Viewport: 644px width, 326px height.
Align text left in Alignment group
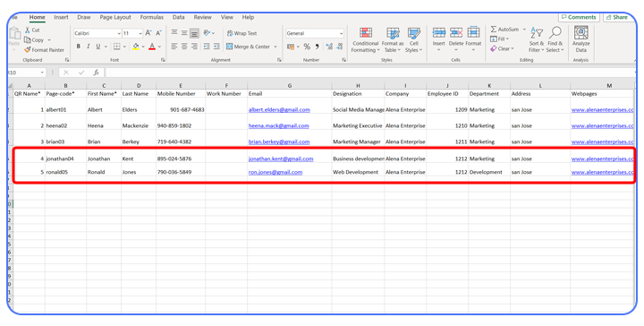tap(174, 47)
